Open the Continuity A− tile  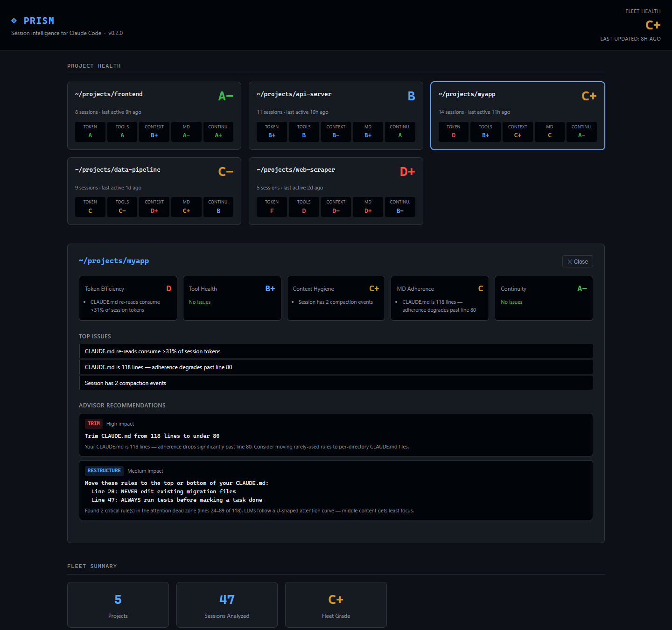[x=544, y=298]
